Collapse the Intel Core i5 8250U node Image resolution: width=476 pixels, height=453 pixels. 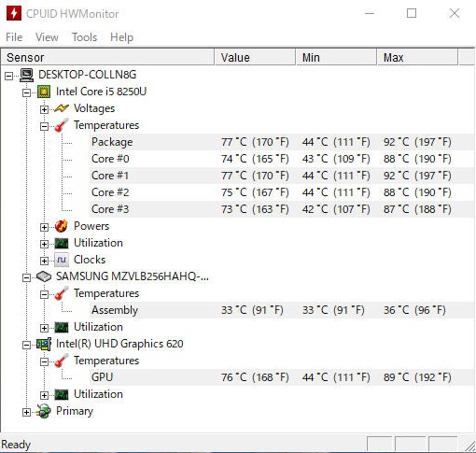pyautogui.click(x=26, y=92)
